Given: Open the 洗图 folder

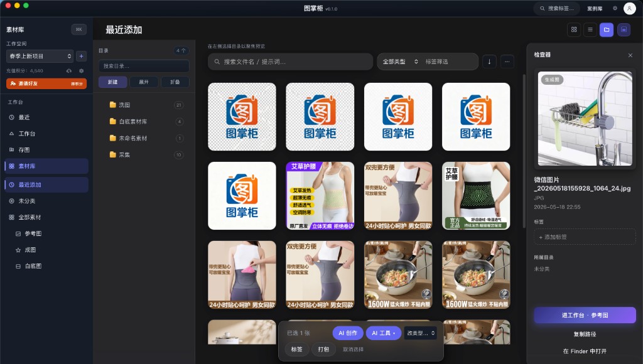Looking at the screenshot, I should click(x=144, y=105).
